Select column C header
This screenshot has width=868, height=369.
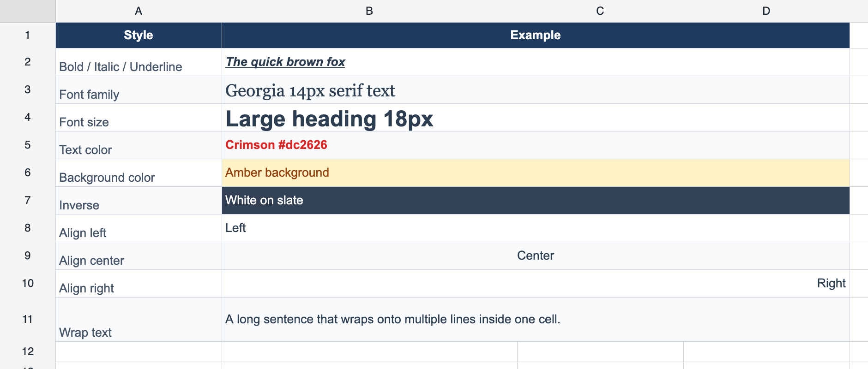click(600, 11)
